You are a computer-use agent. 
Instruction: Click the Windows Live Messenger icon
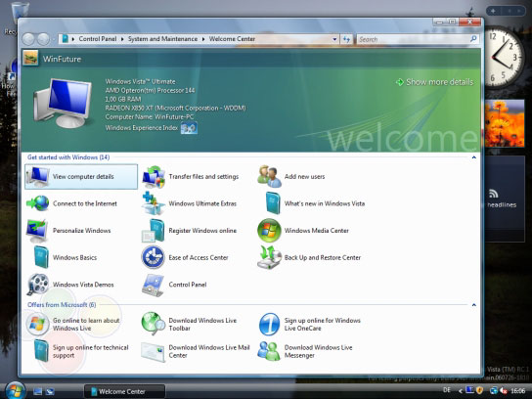(269, 351)
